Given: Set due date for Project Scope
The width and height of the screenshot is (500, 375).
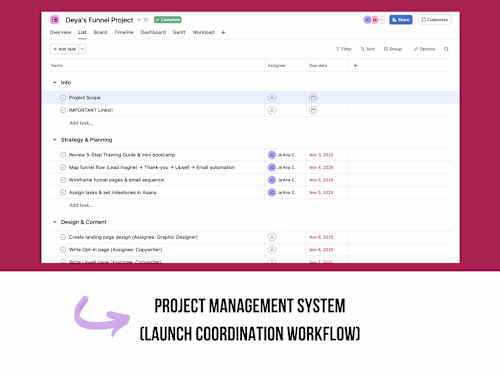Looking at the screenshot, I should point(313,98).
